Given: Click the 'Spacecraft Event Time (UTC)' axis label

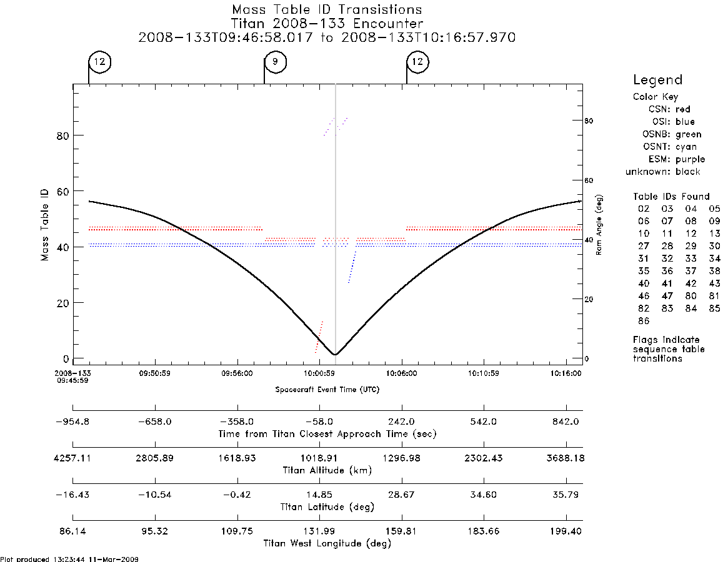Looking at the screenshot, I should [x=327, y=390].
